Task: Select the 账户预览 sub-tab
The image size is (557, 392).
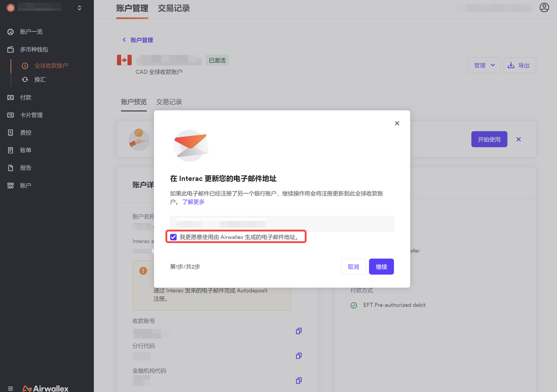Action: click(134, 102)
